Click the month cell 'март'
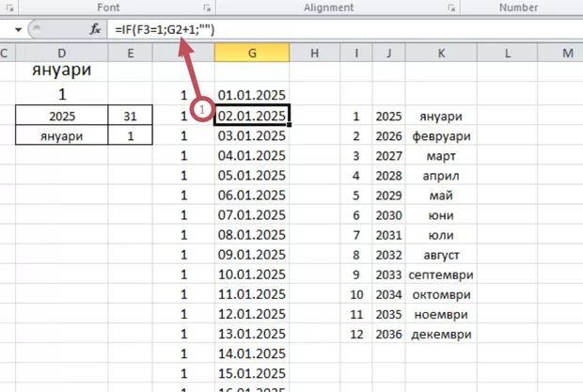The image size is (583, 392). coord(441,156)
